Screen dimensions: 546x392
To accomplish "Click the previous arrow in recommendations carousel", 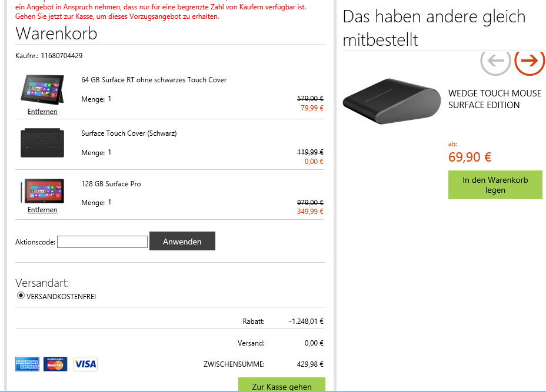I will [495, 62].
